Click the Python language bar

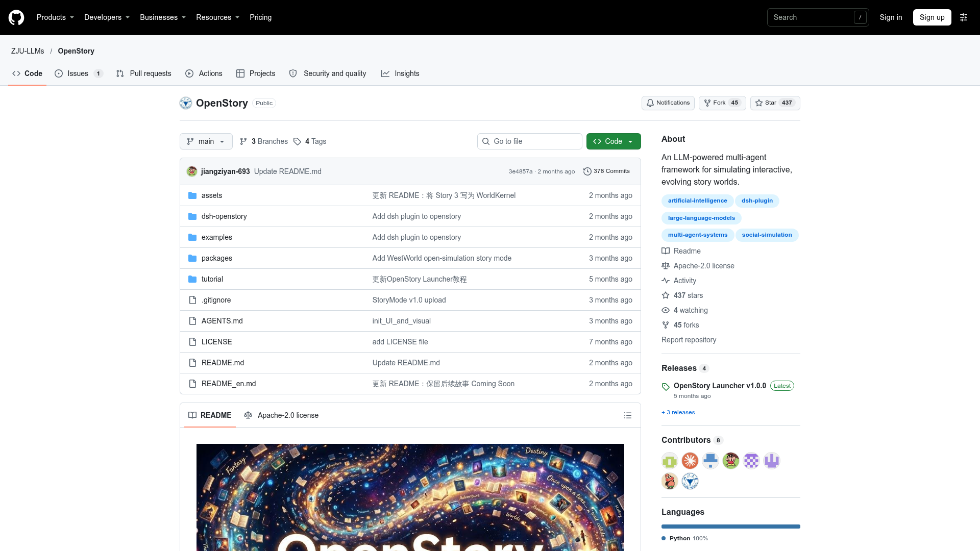(731, 527)
